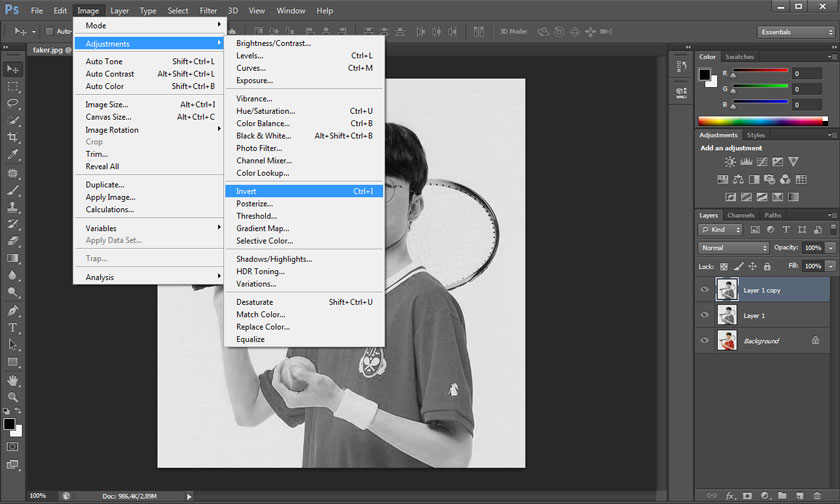Screen dimensions: 840x504
Task: Select the Move tool in toolbar
Action: point(12,69)
